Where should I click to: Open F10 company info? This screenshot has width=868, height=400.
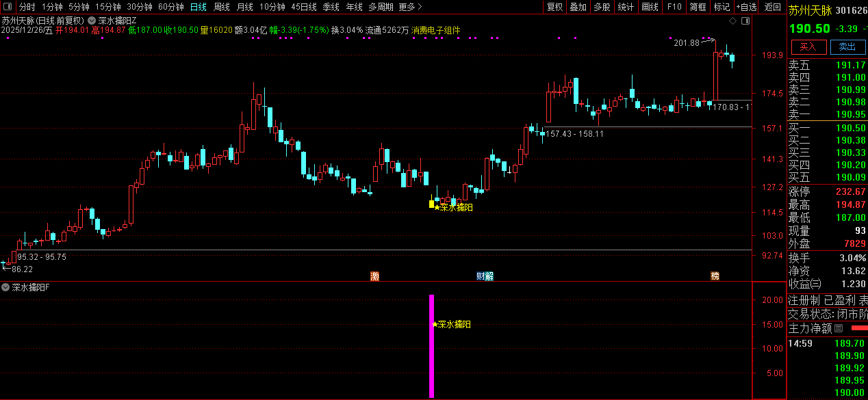674,7
